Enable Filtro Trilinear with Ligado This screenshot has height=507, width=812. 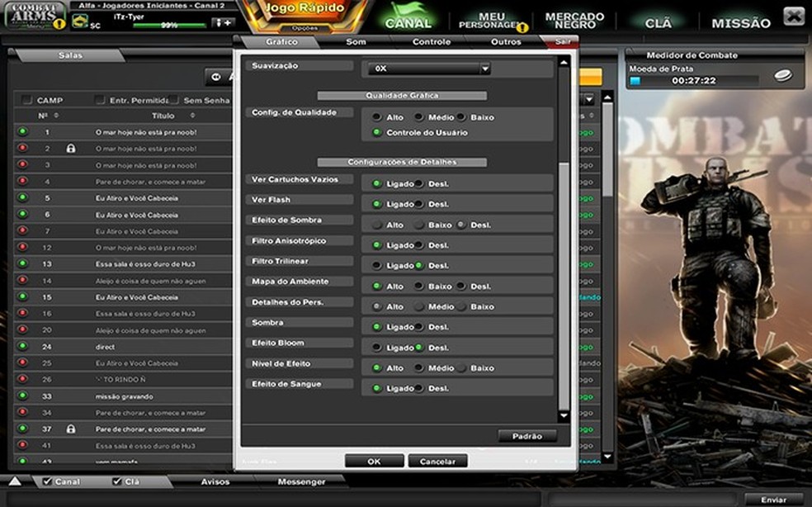point(377,265)
